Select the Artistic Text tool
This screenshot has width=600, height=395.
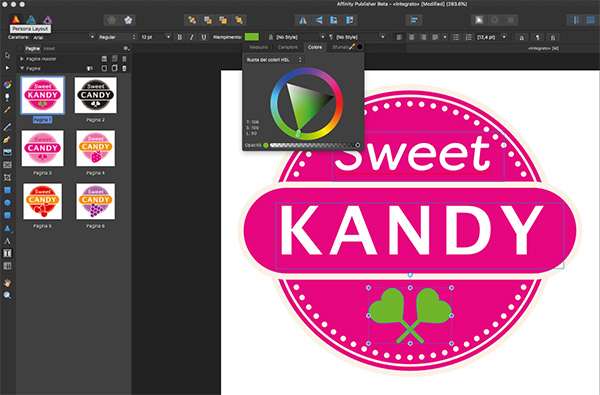7,241
